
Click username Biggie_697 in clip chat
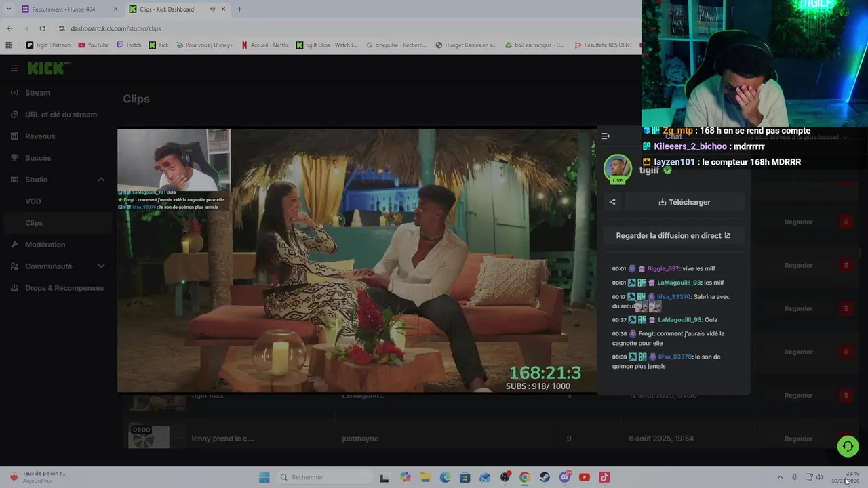[663, 269]
